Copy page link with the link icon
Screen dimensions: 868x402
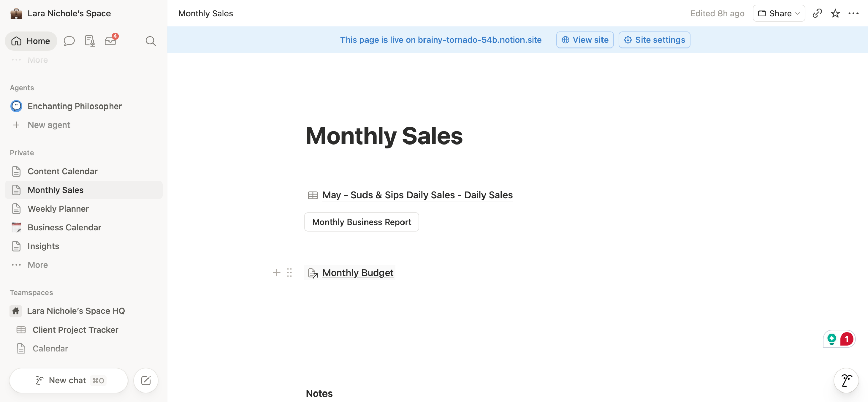pos(817,13)
